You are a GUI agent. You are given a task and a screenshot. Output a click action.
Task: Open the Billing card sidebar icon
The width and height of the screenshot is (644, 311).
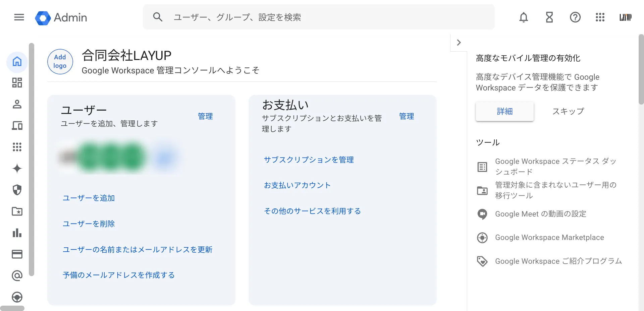pyautogui.click(x=17, y=254)
